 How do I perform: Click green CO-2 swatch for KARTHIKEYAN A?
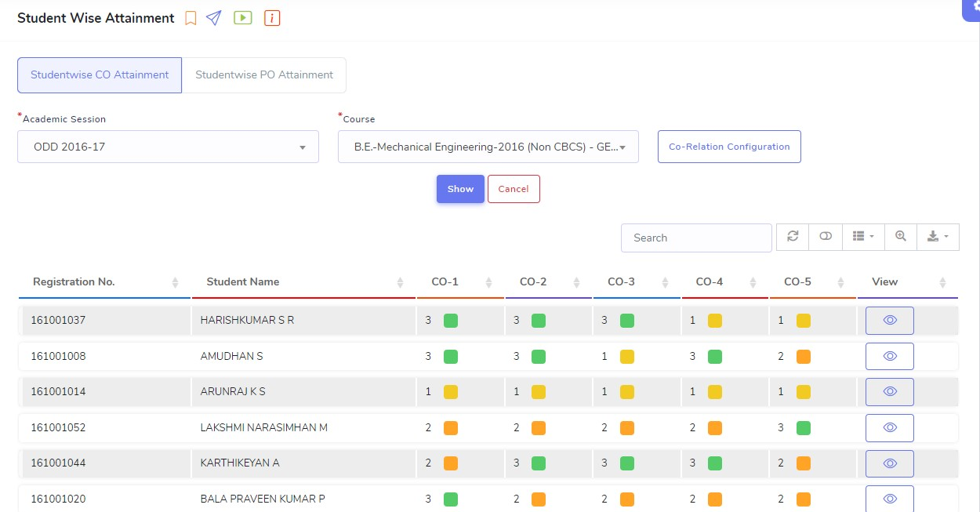tap(539, 463)
